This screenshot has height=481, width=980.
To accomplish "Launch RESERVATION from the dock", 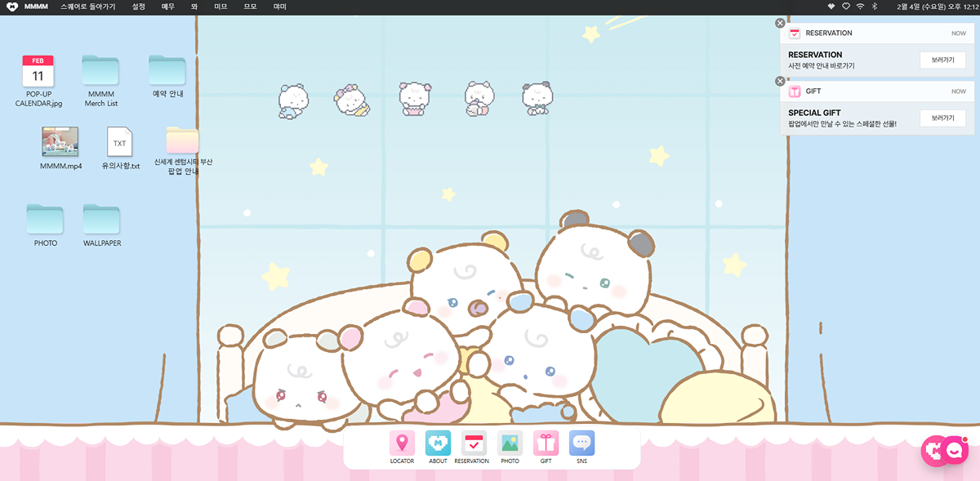I will [x=474, y=443].
